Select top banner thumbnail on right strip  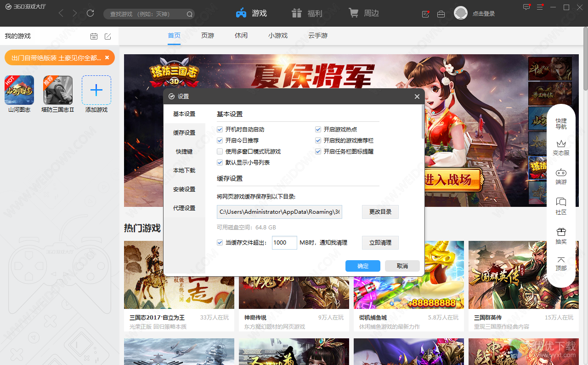click(x=550, y=68)
